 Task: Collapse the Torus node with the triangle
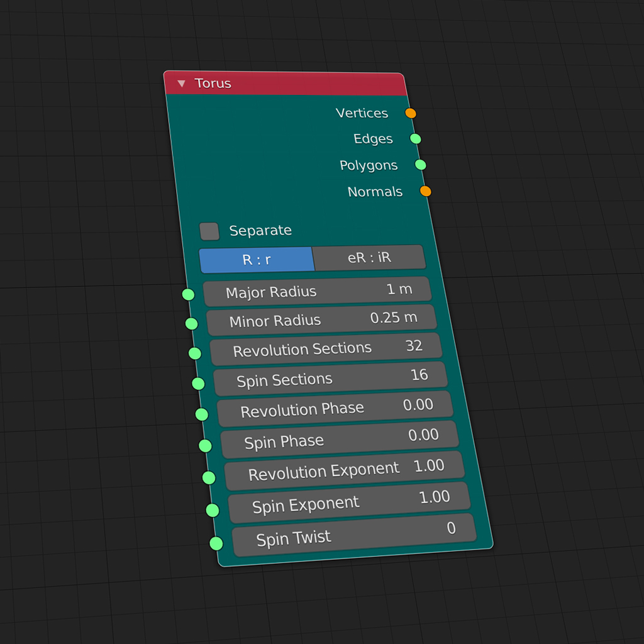[182, 84]
